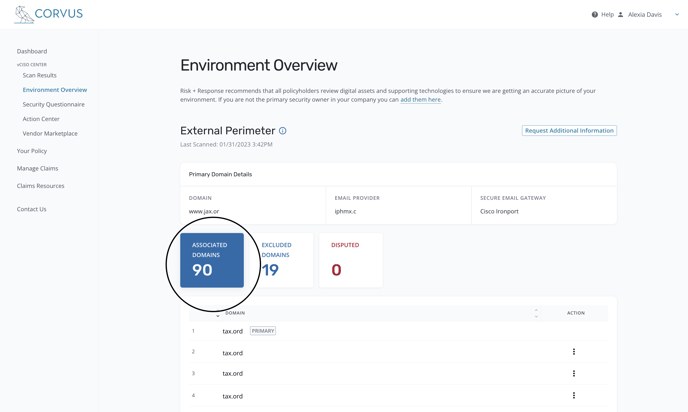Viewport: 688px width, 412px height.
Task: Open Scan Results page
Action: pyautogui.click(x=39, y=75)
